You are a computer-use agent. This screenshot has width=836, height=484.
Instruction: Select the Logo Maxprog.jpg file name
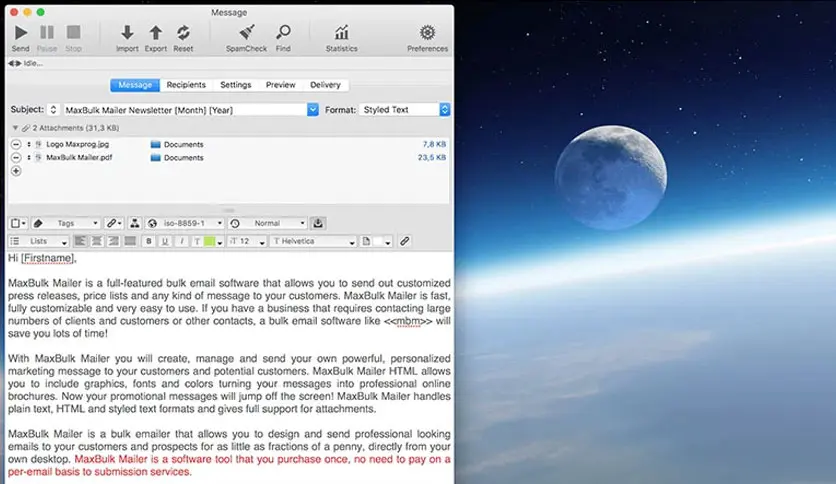(77, 144)
